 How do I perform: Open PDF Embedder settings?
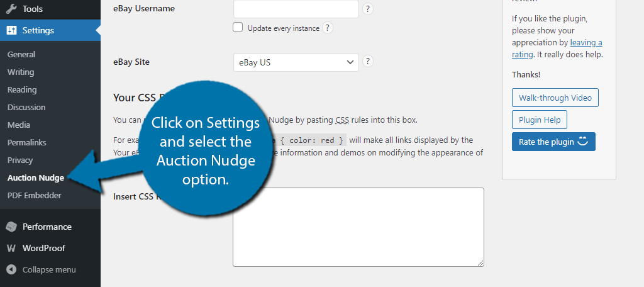[x=34, y=195]
